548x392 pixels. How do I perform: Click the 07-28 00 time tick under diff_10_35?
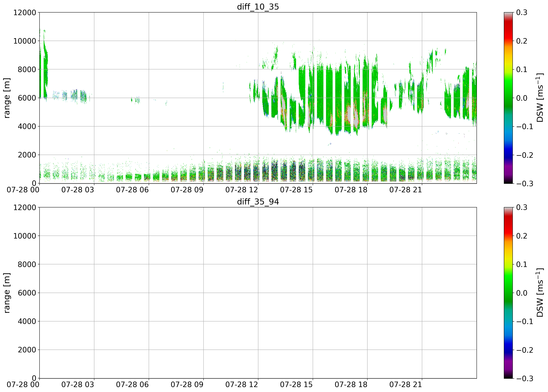tap(23, 190)
